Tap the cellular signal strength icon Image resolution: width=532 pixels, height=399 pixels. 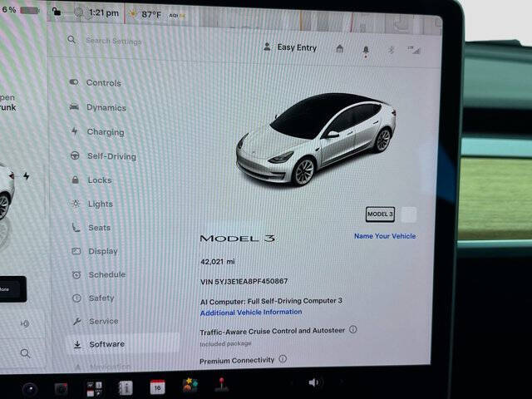pyautogui.click(x=414, y=50)
